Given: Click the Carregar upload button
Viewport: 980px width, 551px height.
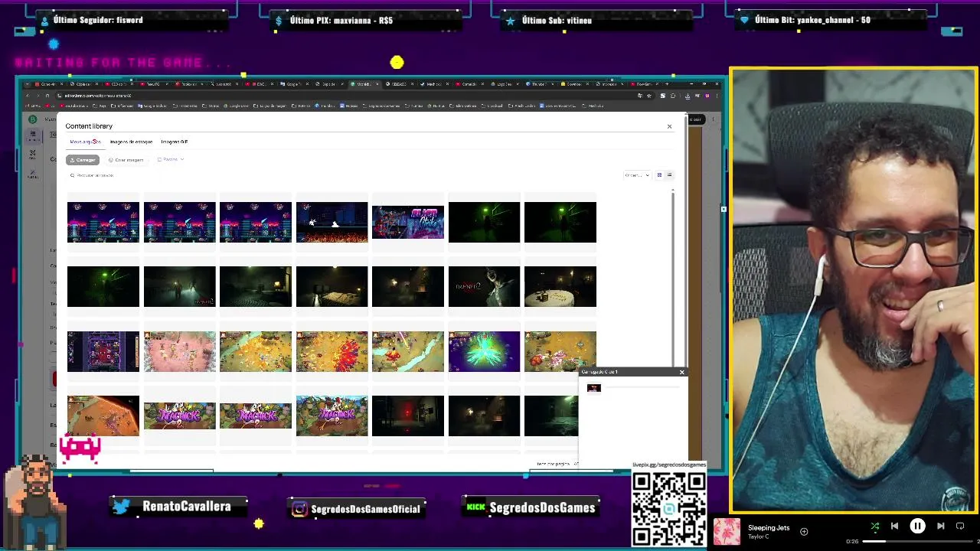Looking at the screenshot, I should [x=83, y=160].
